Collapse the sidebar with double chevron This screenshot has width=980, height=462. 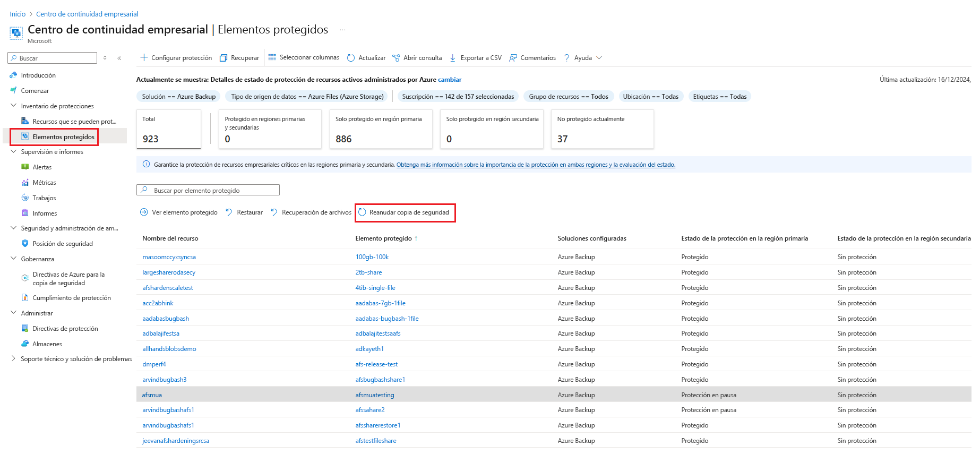pyautogui.click(x=119, y=58)
